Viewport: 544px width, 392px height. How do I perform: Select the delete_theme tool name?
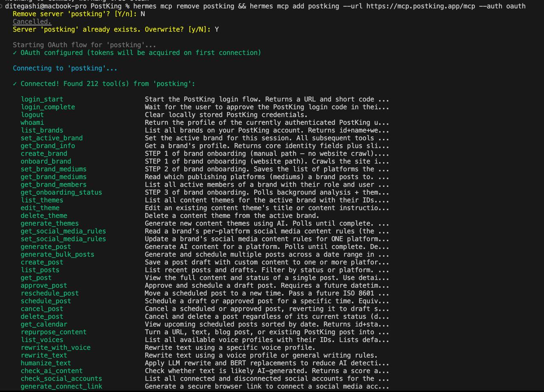tap(44, 215)
